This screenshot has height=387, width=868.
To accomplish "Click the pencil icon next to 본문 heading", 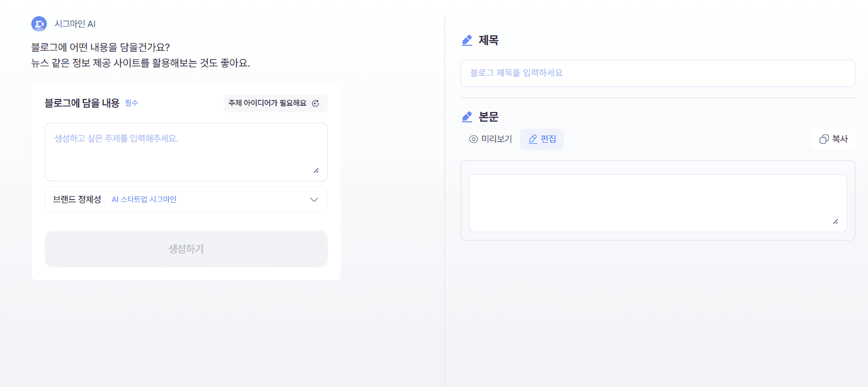I will point(466,117).
